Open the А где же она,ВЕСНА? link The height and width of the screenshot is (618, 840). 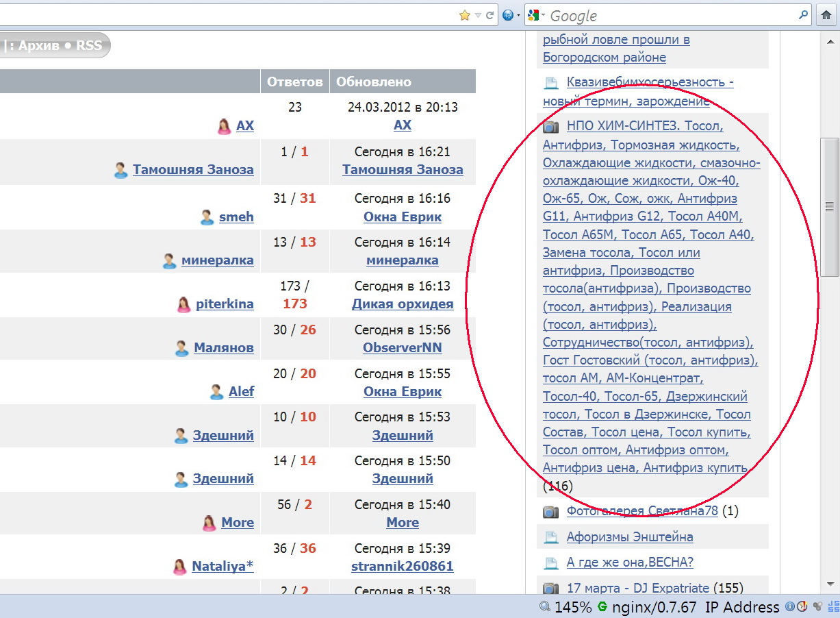[x=630, y=563]
